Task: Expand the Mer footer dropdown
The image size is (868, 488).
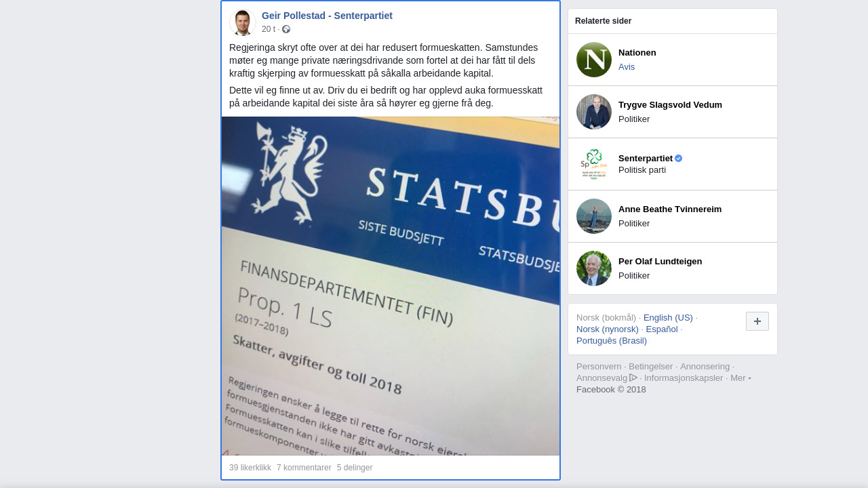Action: pyautogui.click(x=741, y=378)
